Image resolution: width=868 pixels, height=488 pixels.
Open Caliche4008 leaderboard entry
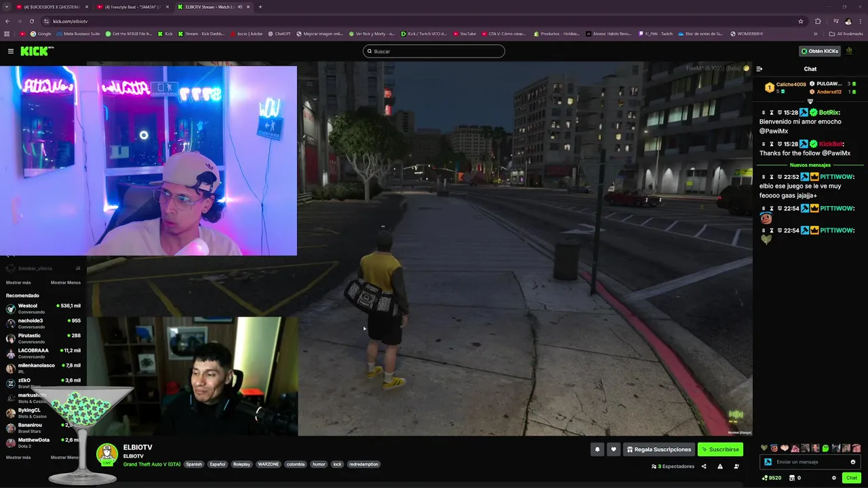click(785, 87)
